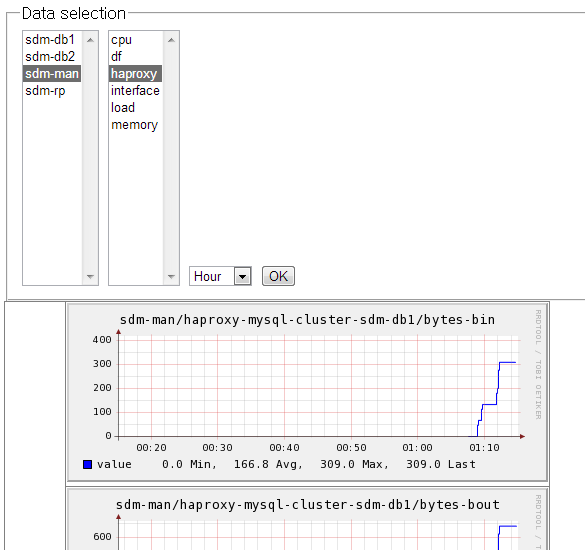Image resolution: width=585 pixels, height=550 pixels.
Task: Choose the interface plugin
Action: 135,91
